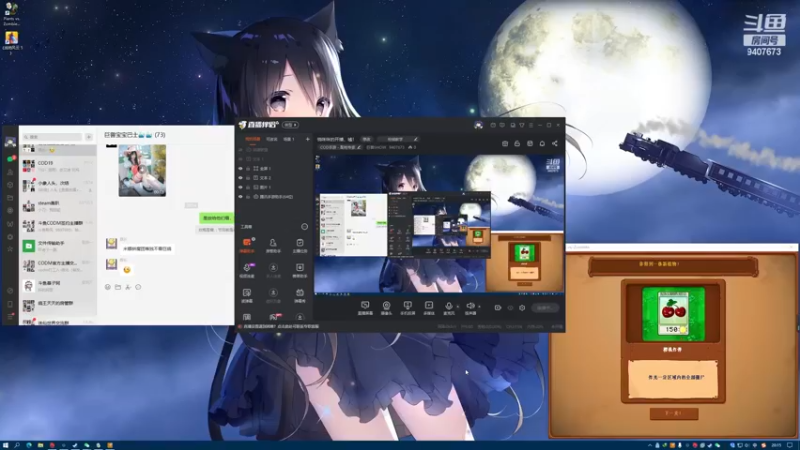This screenshot has height=450, width=800.
Task: Open WeChat contacts icon in sidebar
Action: coord(10,172)
